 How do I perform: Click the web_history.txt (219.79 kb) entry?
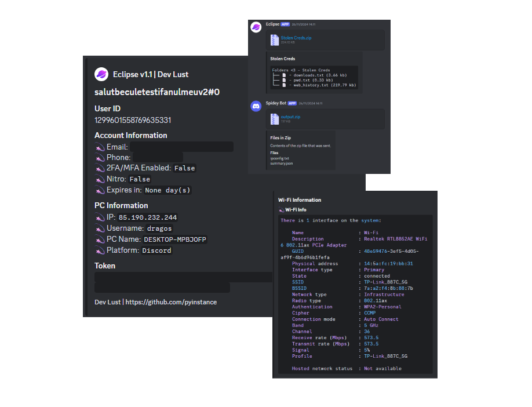click(x=325, y=85)
